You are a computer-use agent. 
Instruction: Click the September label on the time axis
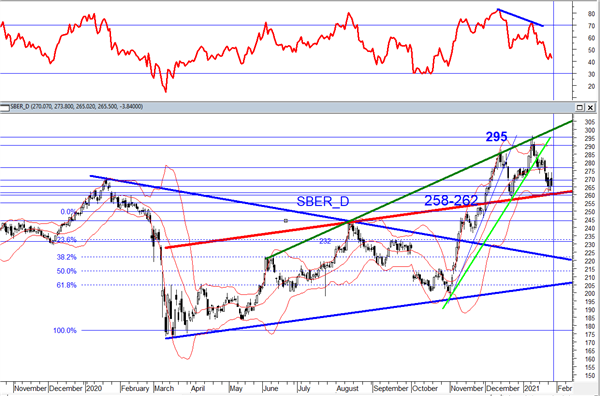pos(390,388)
